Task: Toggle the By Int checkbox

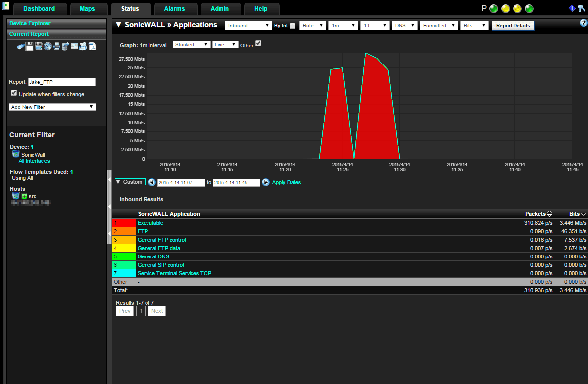Action: point(293,26)
